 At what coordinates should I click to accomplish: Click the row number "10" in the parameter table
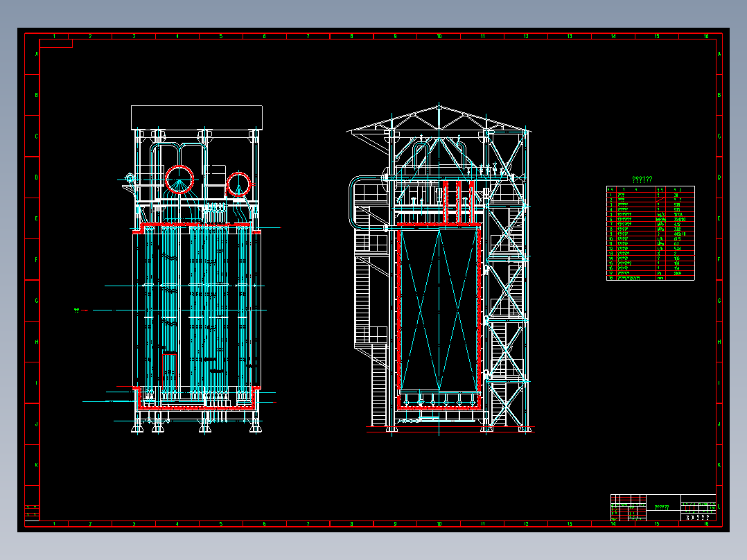(x=611, y=239)
